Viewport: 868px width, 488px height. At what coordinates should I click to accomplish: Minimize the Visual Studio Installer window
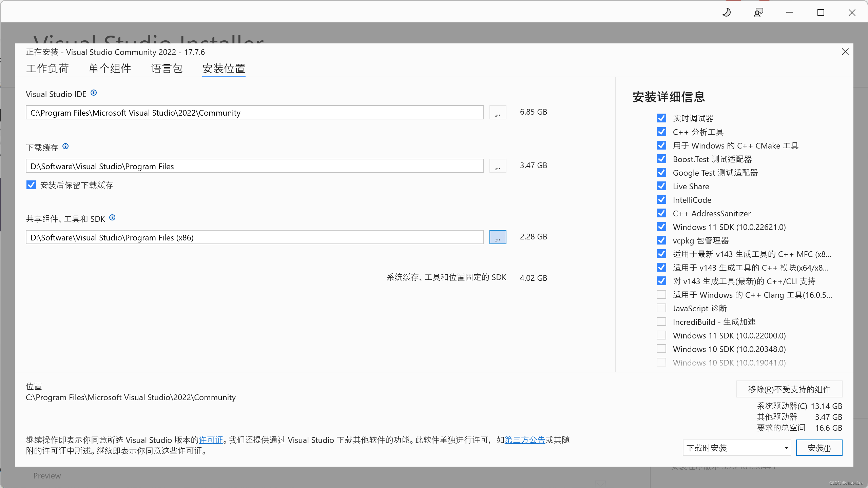coord(790,13)
